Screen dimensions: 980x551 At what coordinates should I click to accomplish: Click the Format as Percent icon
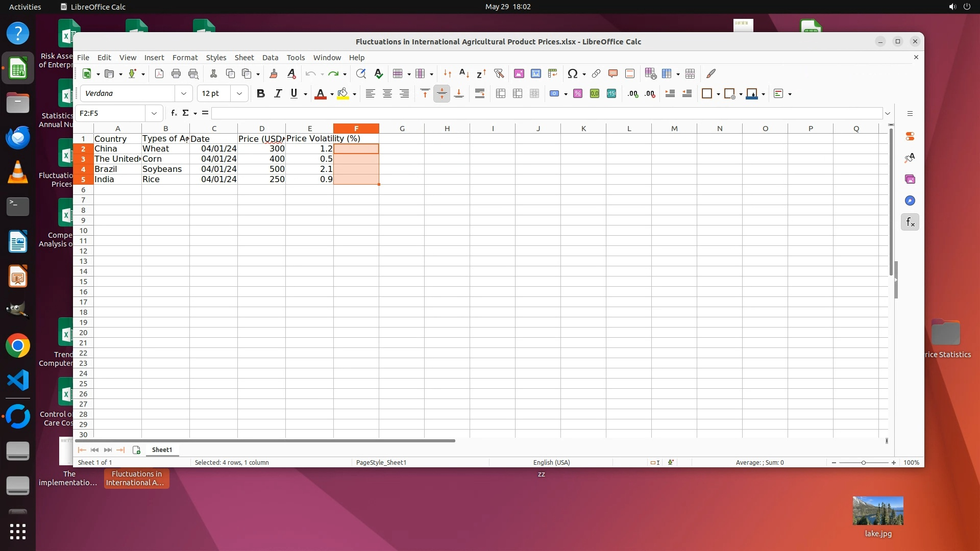tap(577, 94)
